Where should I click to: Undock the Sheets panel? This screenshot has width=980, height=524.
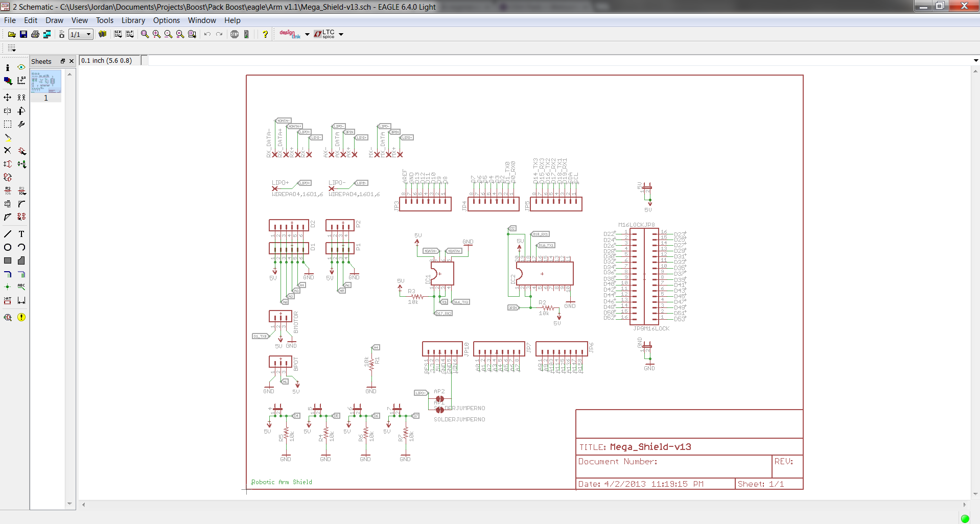coord(63,61)
